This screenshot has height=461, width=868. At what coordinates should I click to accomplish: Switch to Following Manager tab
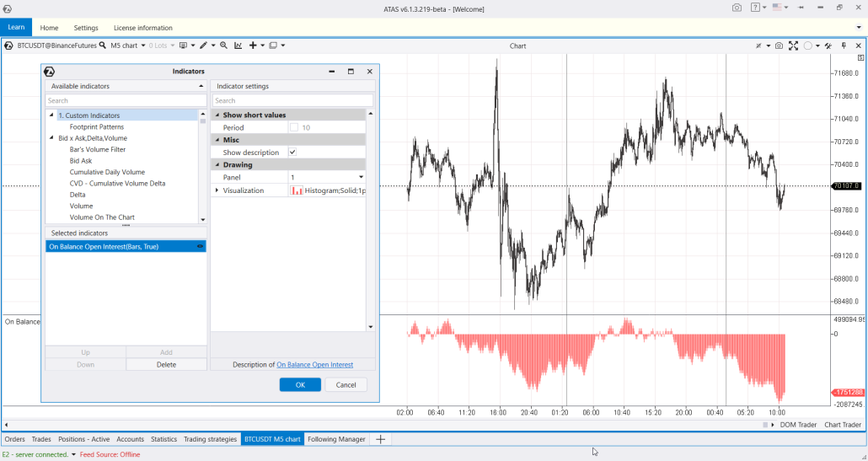(x=336, y=439)
